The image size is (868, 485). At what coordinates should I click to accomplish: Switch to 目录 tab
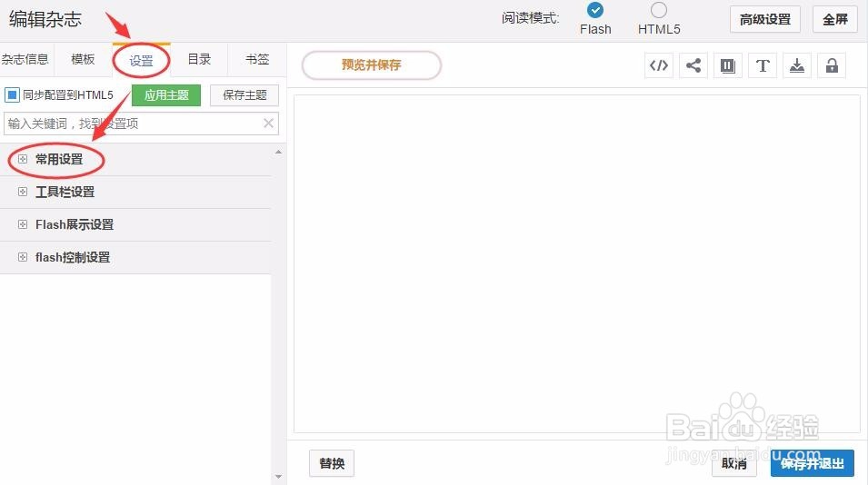[x=199, y=59]
